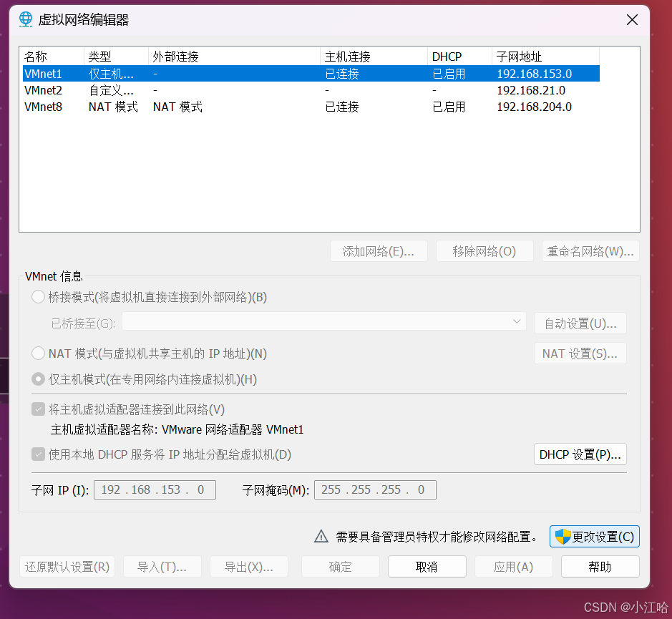
Task: Click the 帮助 button
Action: [x=600, y=567]
